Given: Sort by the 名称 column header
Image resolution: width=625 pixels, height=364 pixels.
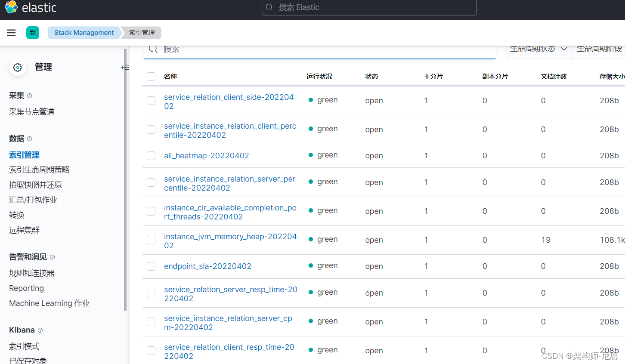Looking at the screenshot, I should click(x=170, y=77).
